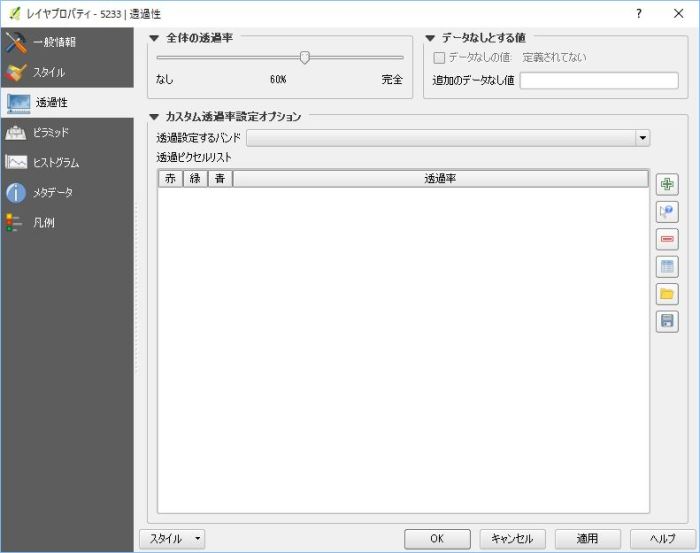Collapse the カスタム透過率設定オプション section
Viewport: 700px width, 553px height.
pos(154,117)
